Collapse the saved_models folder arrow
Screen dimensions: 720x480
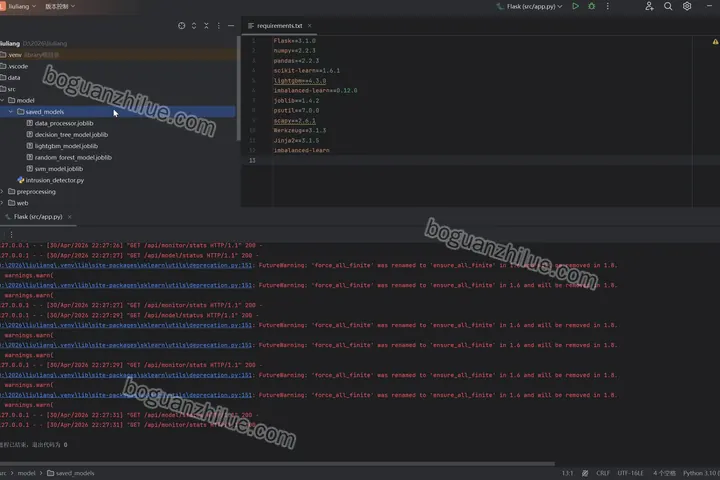point(11,112)
